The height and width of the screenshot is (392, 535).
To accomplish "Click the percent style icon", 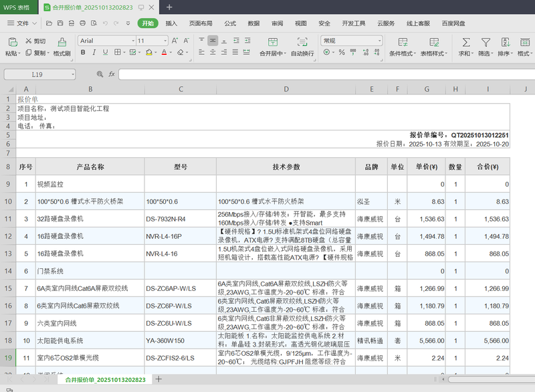I will [342, 52].
